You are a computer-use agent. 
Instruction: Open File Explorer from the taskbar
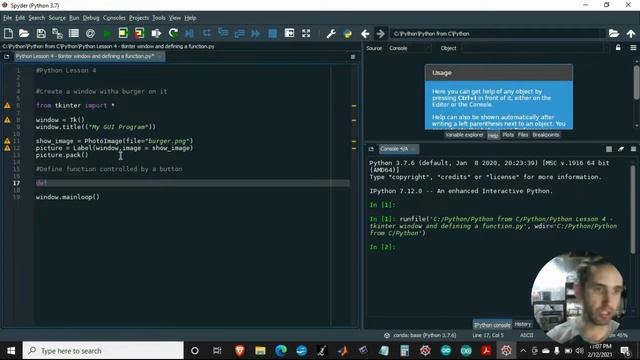point(260,351)
